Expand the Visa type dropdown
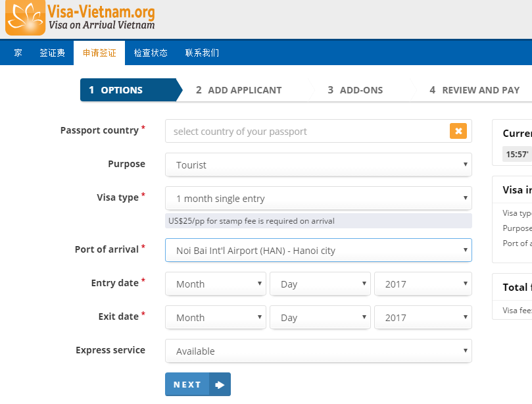532x404 pixels. coord(318,199)
